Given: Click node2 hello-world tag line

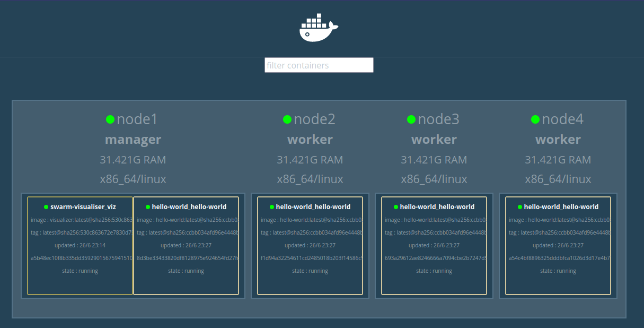Looking at the screenshot, I should tap(312, 232).
